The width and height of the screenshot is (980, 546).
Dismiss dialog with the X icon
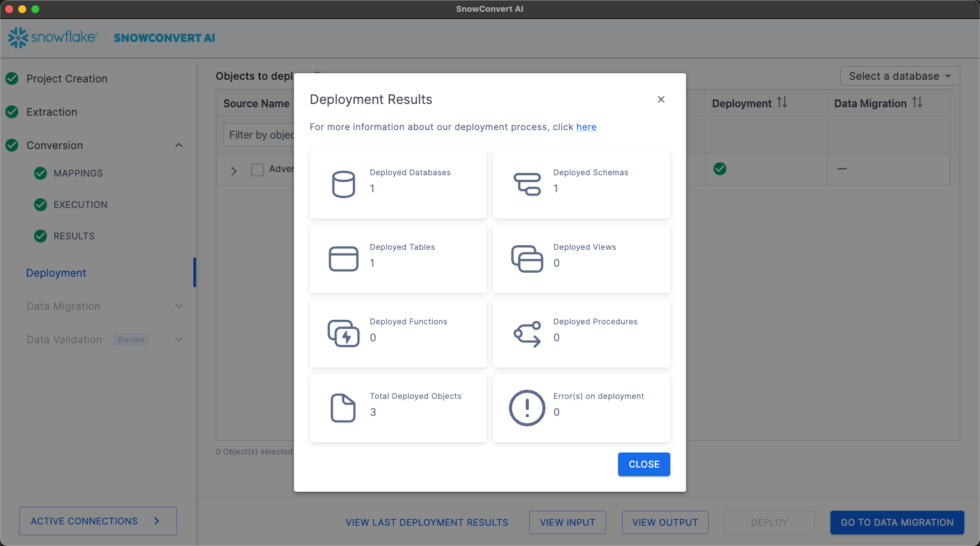661,99
